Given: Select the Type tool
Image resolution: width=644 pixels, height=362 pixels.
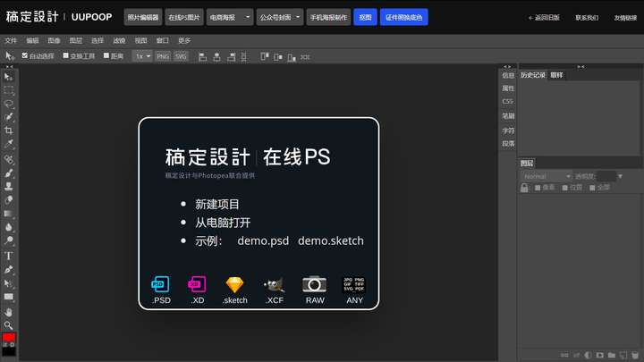Looking at the screenshot, I should pyautogui.click(x=8, y=257).
